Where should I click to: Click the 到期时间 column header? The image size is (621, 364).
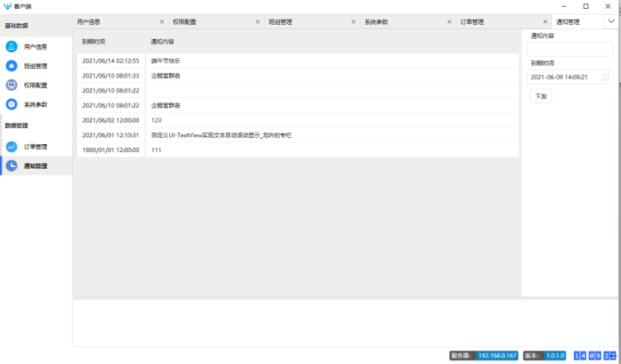click(x=94, y=41)
